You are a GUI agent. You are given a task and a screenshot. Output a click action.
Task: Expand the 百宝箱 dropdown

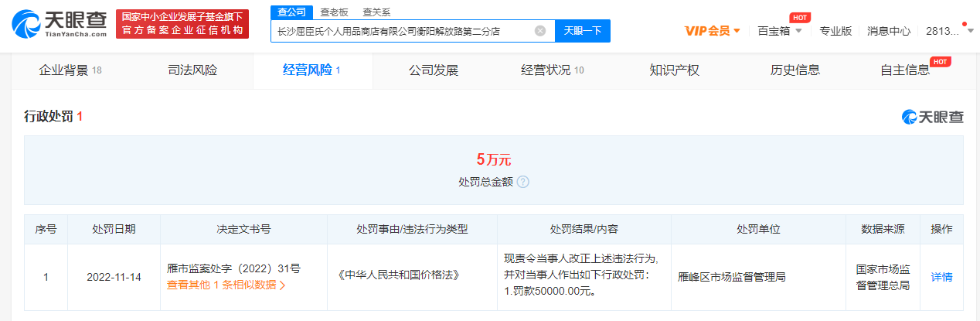point(779,31)
